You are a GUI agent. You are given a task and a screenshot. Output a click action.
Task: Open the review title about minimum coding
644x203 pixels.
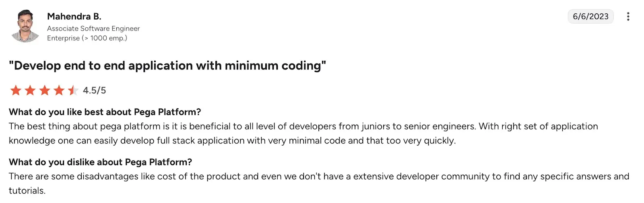coord(167,66)
